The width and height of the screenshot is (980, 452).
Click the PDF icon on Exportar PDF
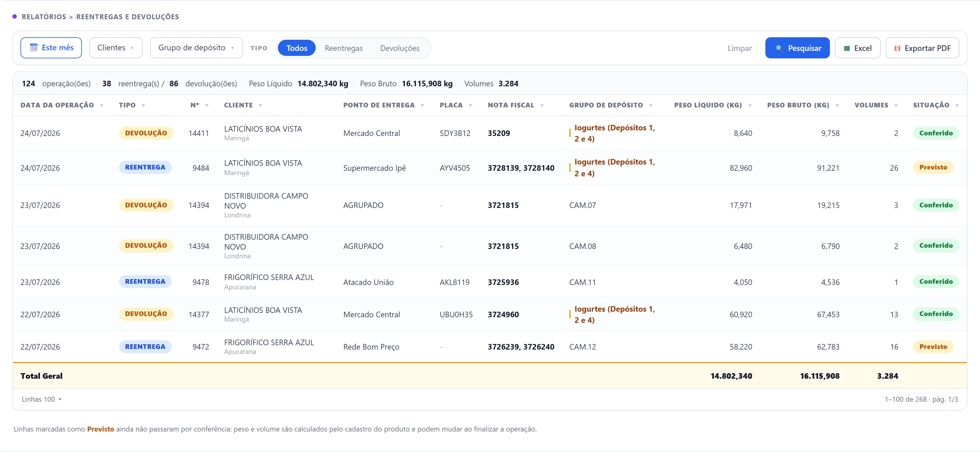click(x=898, y=48)
